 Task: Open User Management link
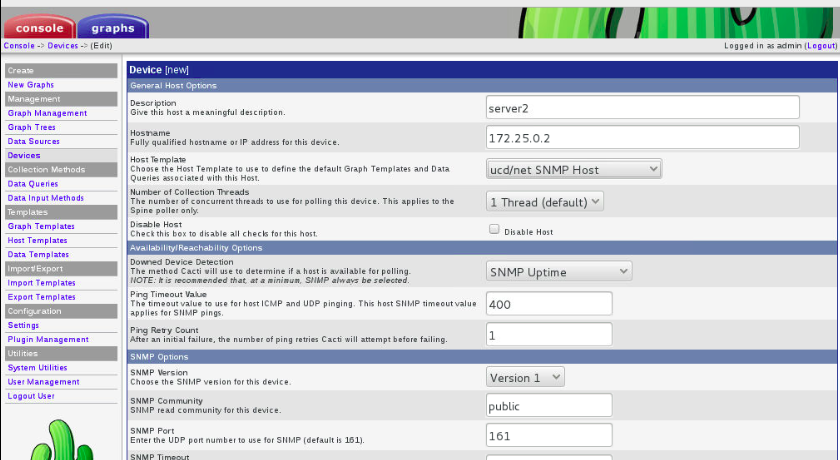click(43, 382)
